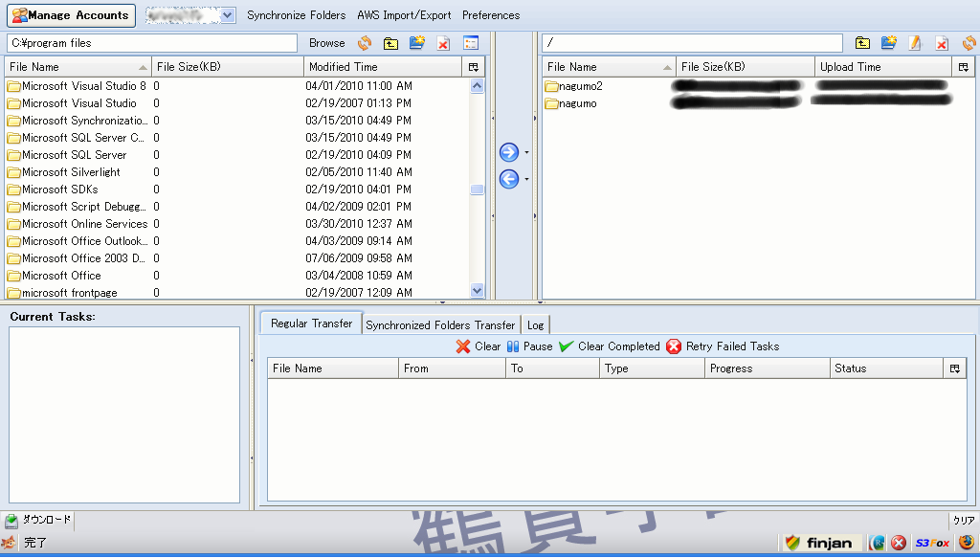
Task: Click the Retry Failed Tasks label
Action: click(x=732, y=346)
